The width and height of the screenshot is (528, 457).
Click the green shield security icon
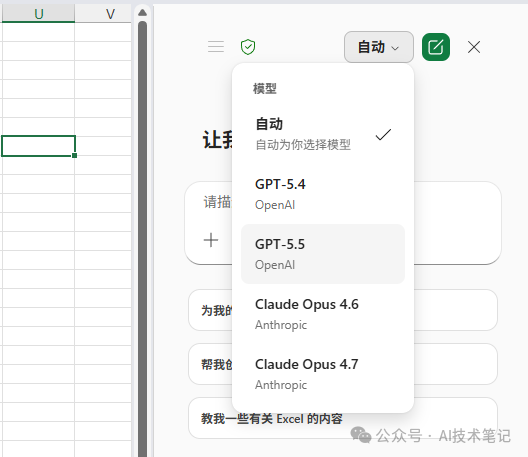click(x=248, y=47)
